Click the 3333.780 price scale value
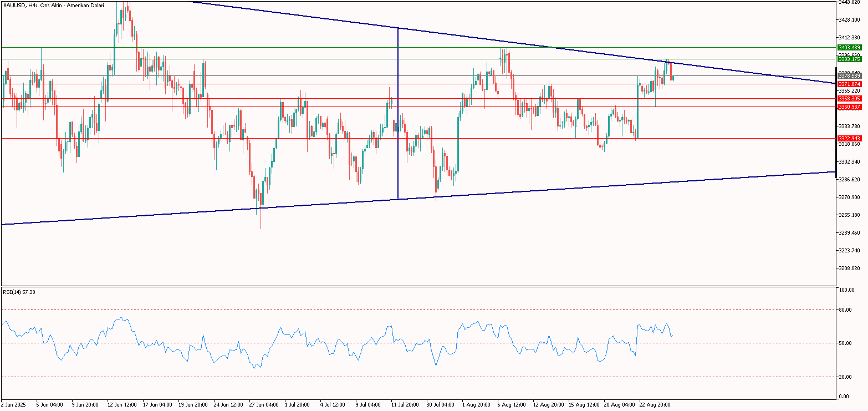 850,126
